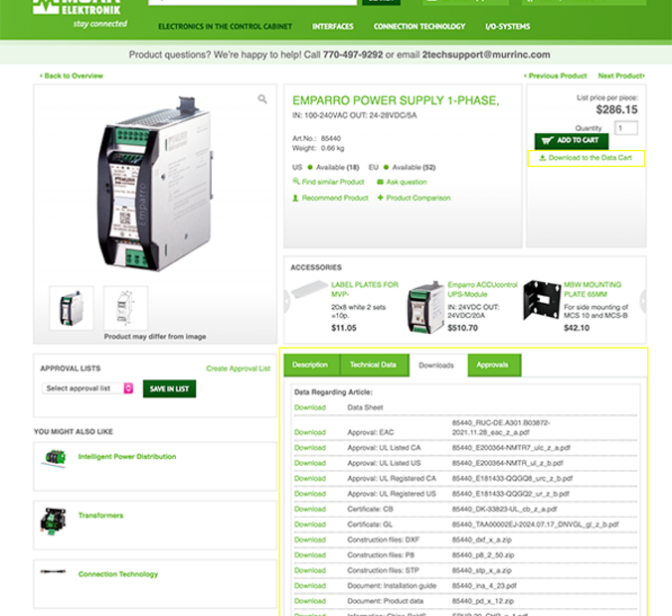The height and width of the screenshot is (616, 672).
Task: Select the Downloads tab
Action: [436, 366]
